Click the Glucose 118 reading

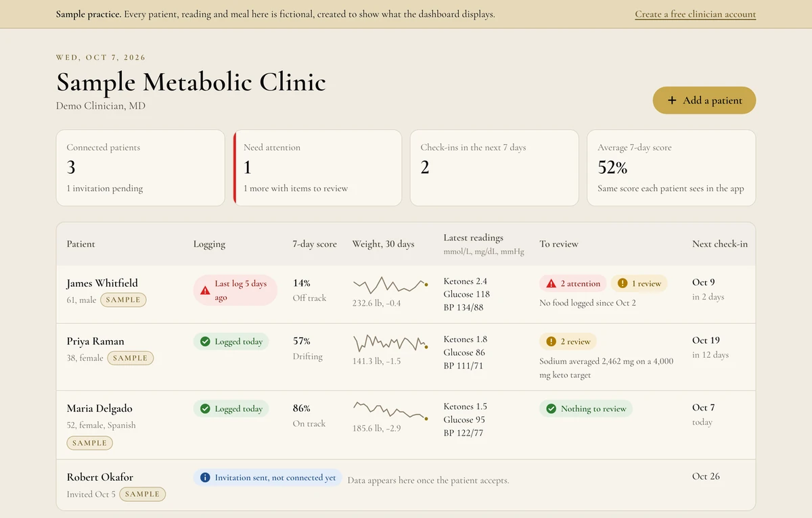467,294
